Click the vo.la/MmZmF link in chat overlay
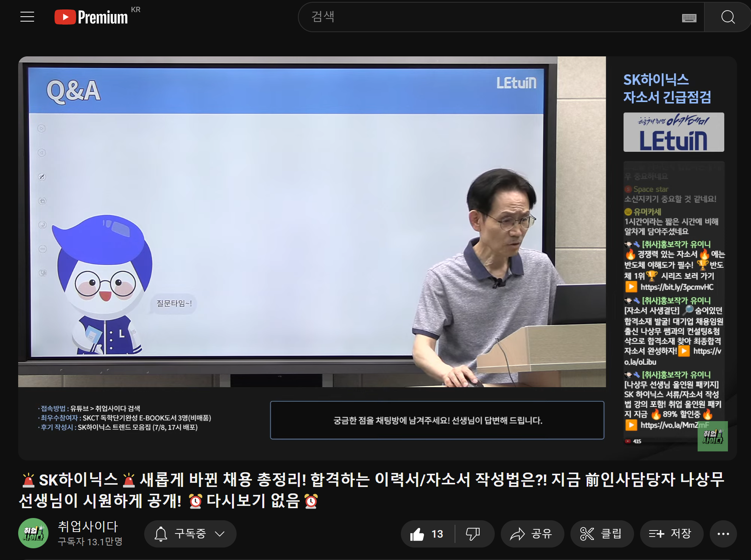Viewport: 751px width, 560px height. (x=675, y=425)
